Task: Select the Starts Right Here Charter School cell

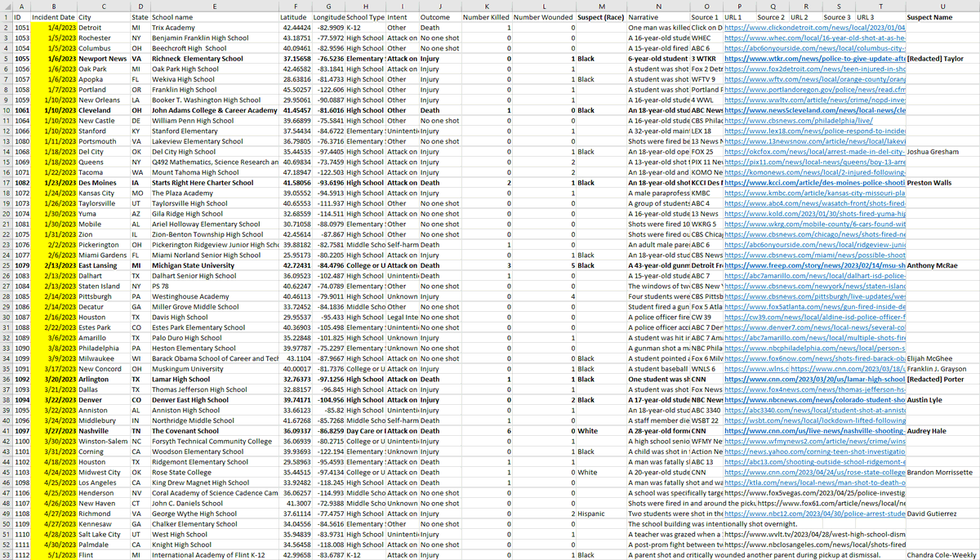Action: click(x=215, y=183)
